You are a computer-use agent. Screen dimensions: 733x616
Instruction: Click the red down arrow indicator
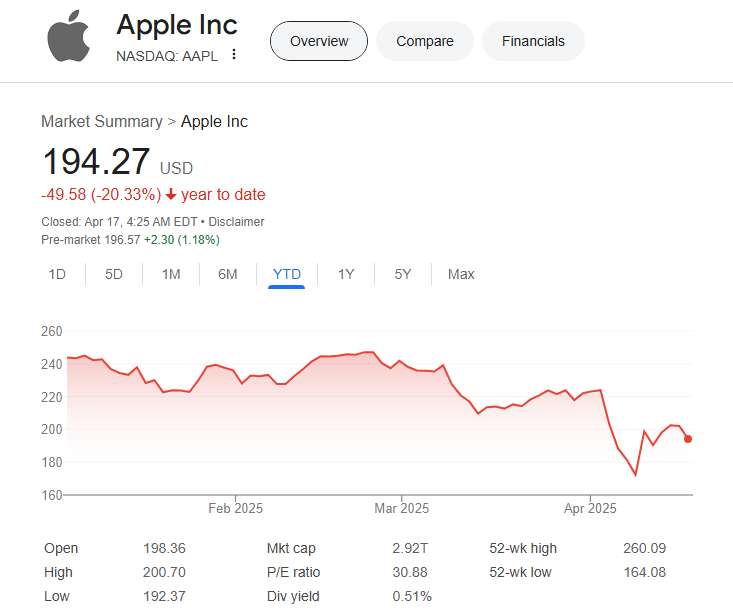pyautogui.click(x=171, y=195)
